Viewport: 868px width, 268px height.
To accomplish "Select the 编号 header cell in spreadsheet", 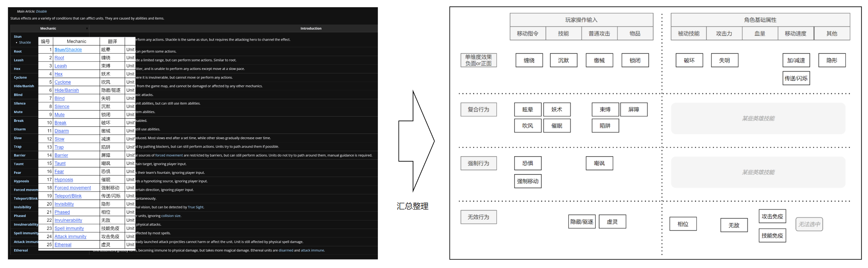I will pos(45,42).
